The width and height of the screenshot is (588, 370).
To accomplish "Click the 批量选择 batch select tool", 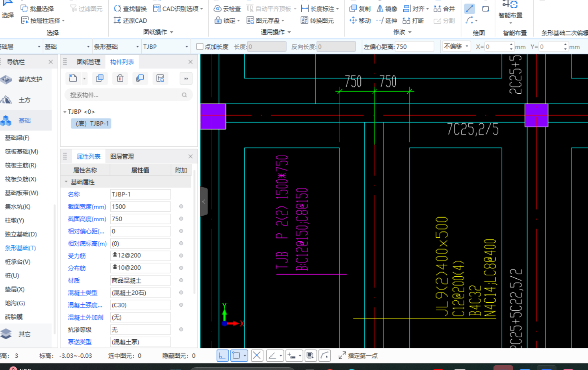I will pos(37,9).
